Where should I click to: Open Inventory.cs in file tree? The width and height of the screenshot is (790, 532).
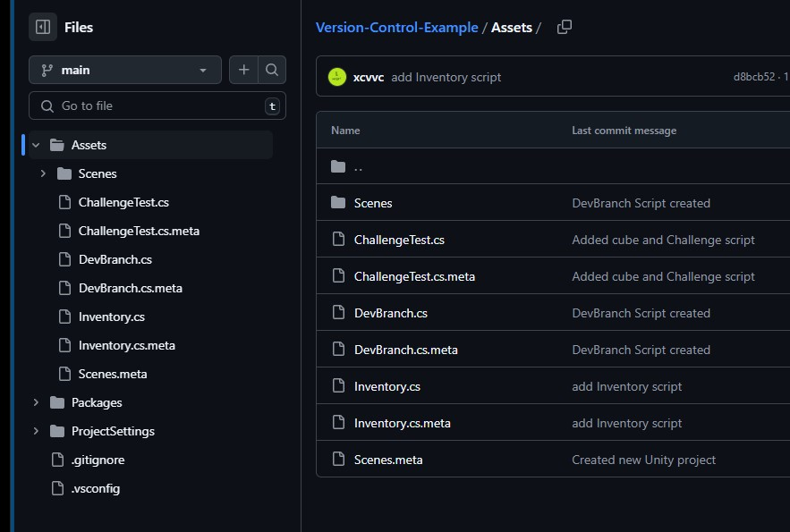tap(111, 317)
